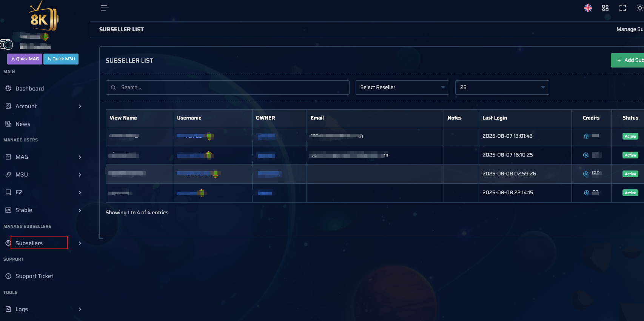Click the M3U link icon
Viewport: 644px width, 321px height.
[8, 175]
